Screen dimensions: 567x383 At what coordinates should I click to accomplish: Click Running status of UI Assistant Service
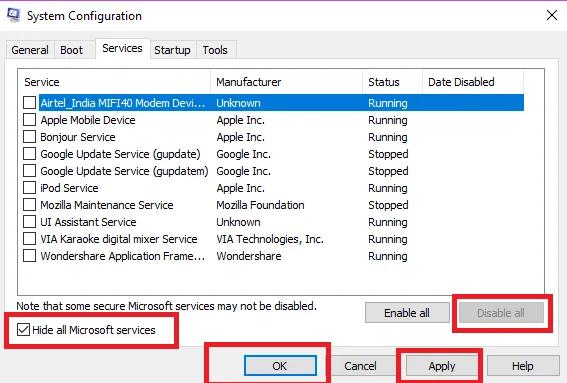pos(388,222)
